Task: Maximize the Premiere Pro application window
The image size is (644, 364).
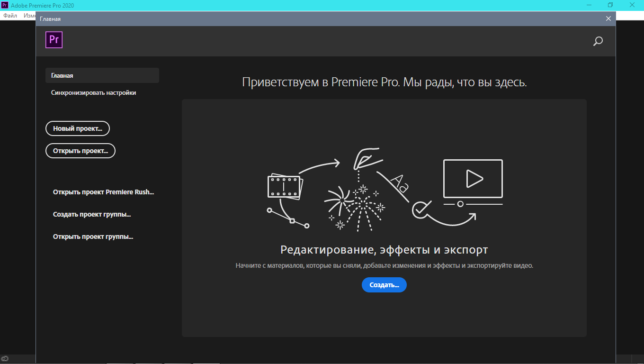Action: [610, 5]
